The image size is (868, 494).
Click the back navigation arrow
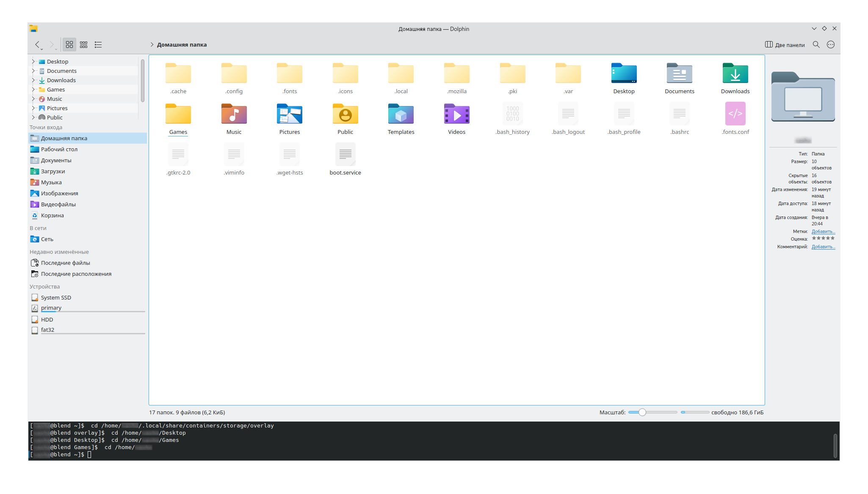[37, 44]
